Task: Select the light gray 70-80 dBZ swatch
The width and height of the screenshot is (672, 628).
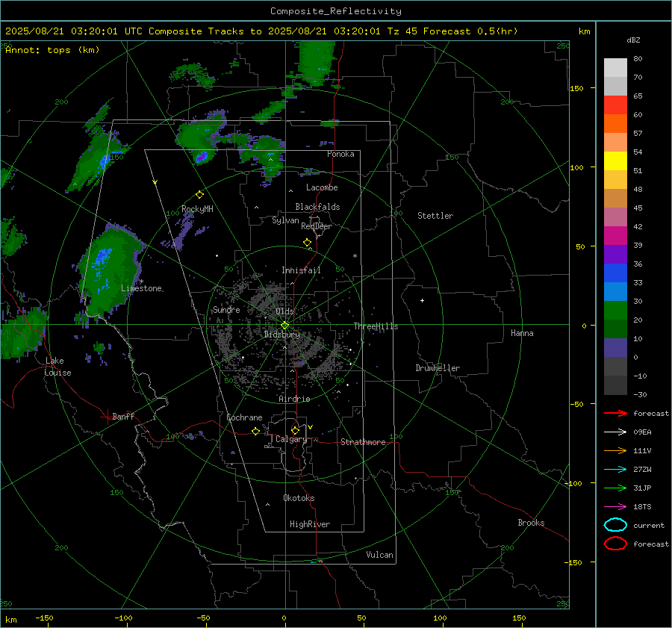Action: click(x=615, y=68)
